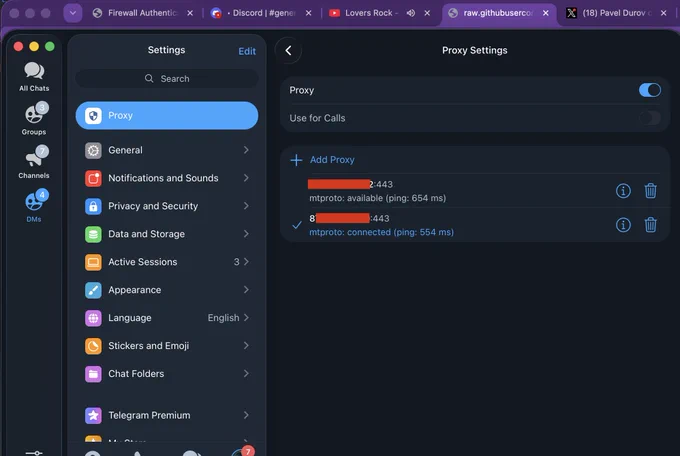680x456 pixels.
Task: Select the Proxy settings row
Action: click(167, 115)
